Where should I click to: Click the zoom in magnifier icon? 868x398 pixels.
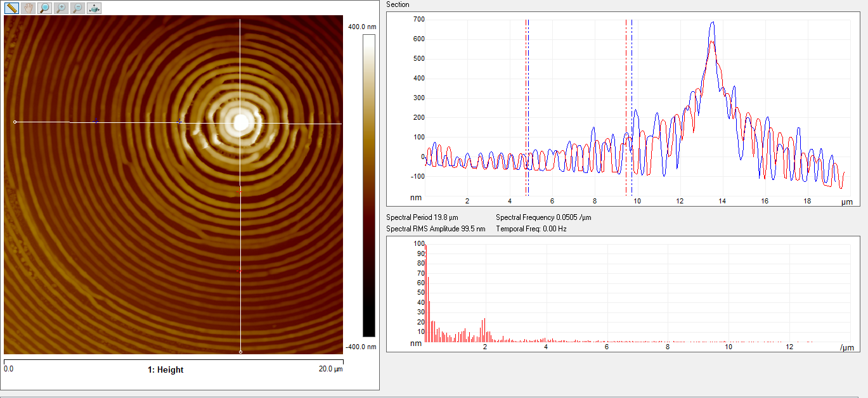pyautogui.click(x=61, y=8)
